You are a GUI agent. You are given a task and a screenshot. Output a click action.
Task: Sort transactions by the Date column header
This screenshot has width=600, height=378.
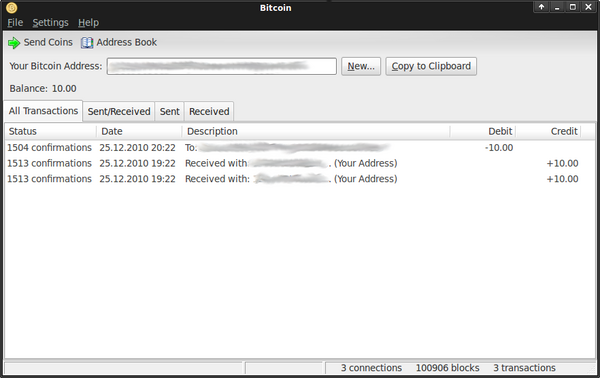coord(139,131)
